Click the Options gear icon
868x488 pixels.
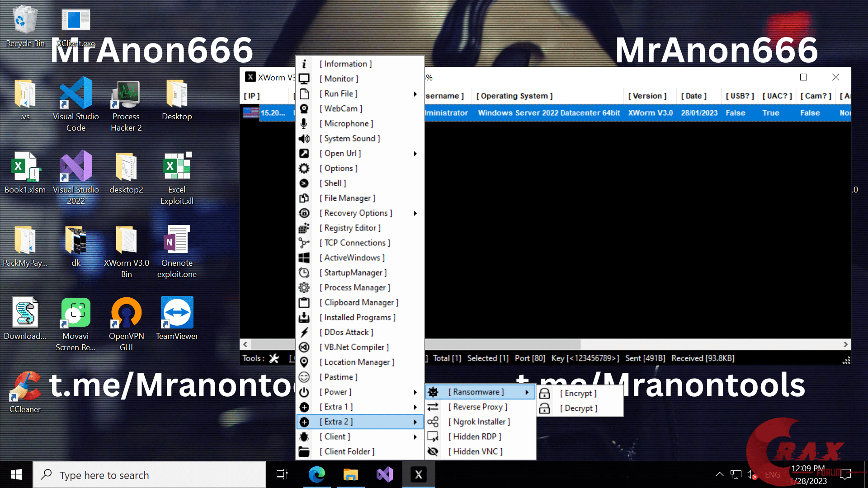(304, 168)
